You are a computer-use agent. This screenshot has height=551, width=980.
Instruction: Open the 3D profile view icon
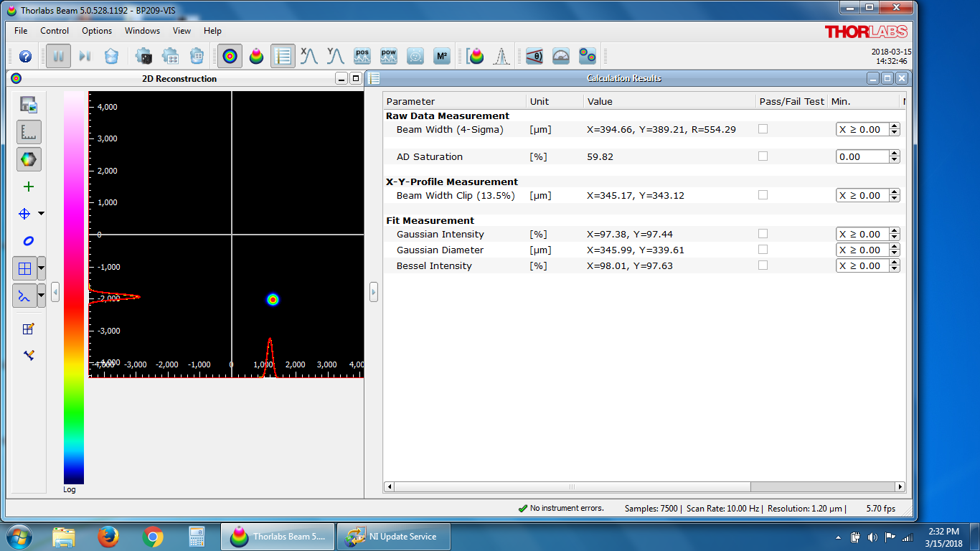[x=256, y=56]
